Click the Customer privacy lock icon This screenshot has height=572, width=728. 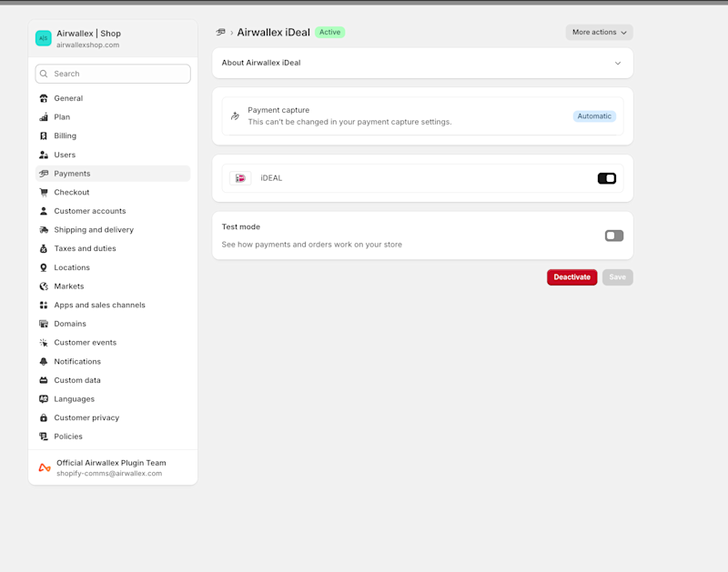[44, 417]
